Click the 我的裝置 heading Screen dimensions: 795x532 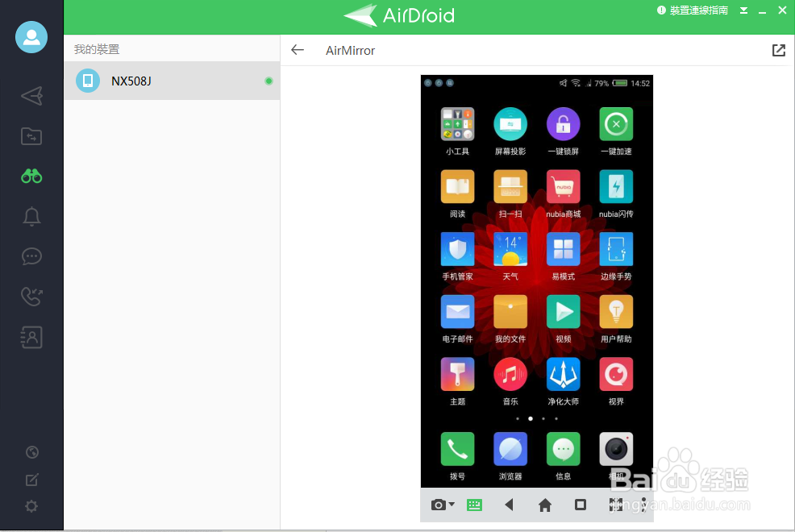tap(97, 49)
